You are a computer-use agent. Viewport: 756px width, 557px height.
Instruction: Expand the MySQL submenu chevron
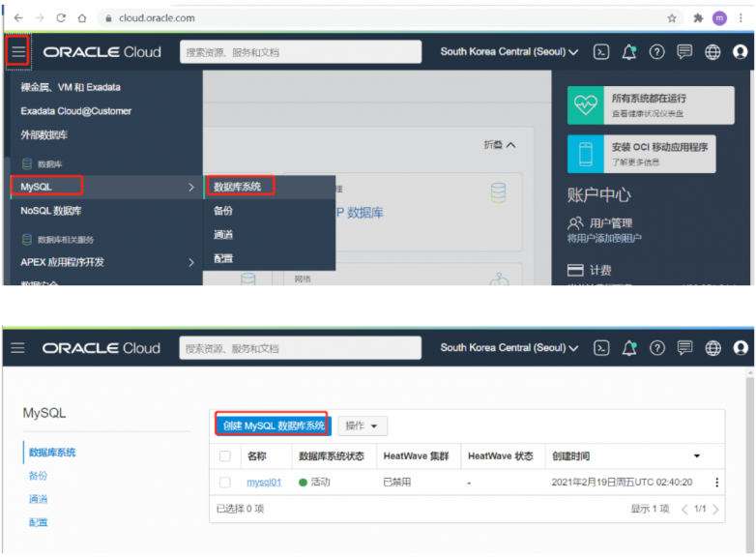pos(191,187)
